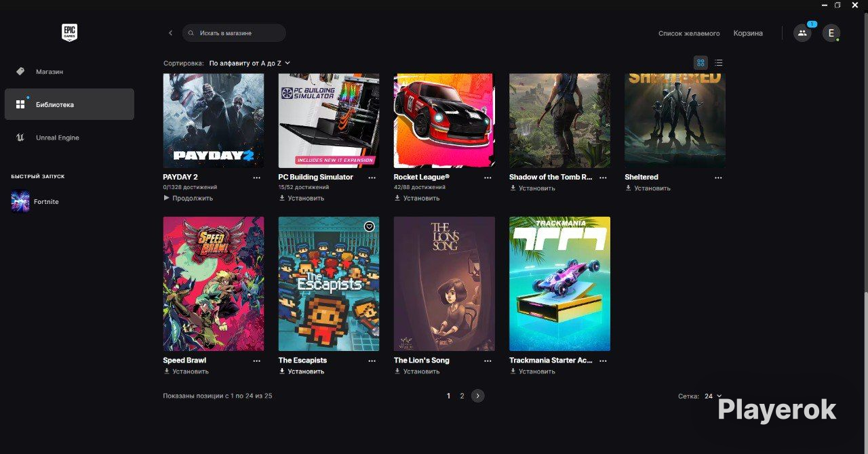
Task: Click Установить under The Escapists
Action: click(302, 371)
